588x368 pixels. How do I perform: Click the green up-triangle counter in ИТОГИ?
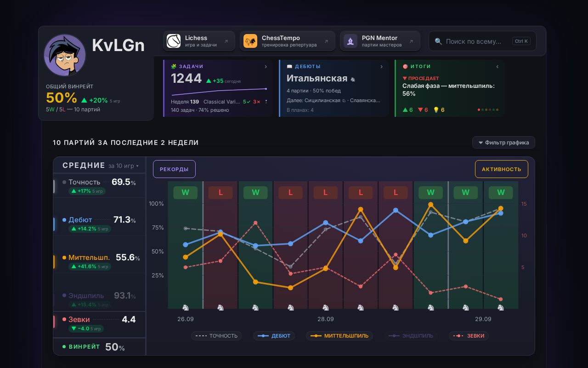coord(408,110)
